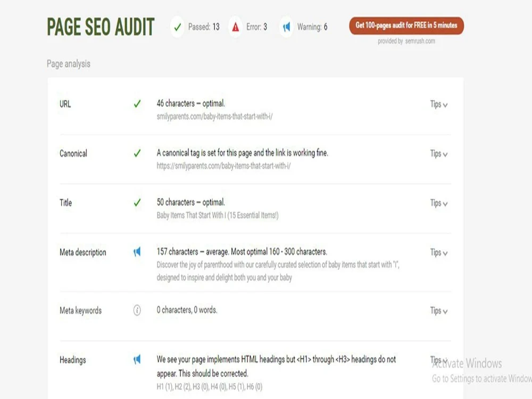Screen dimensions: 532x399
Task: Expand Tips for the Canonical row
Action: (439, 154)
